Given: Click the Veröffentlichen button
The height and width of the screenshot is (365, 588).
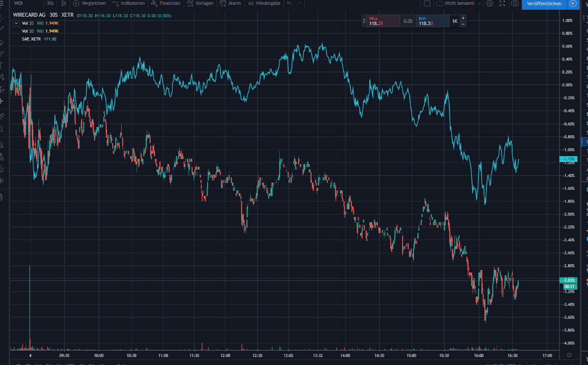Looking at the screenshot, I should [544, 4].
